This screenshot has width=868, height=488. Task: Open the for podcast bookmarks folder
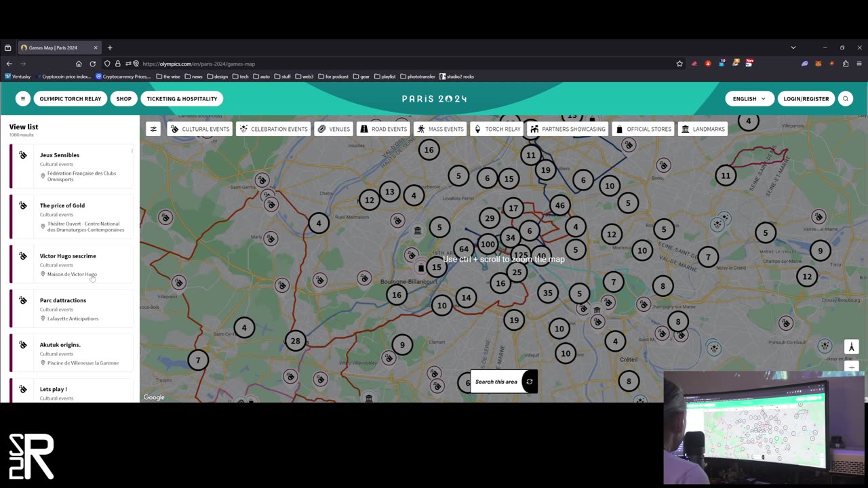click(334, 77)
